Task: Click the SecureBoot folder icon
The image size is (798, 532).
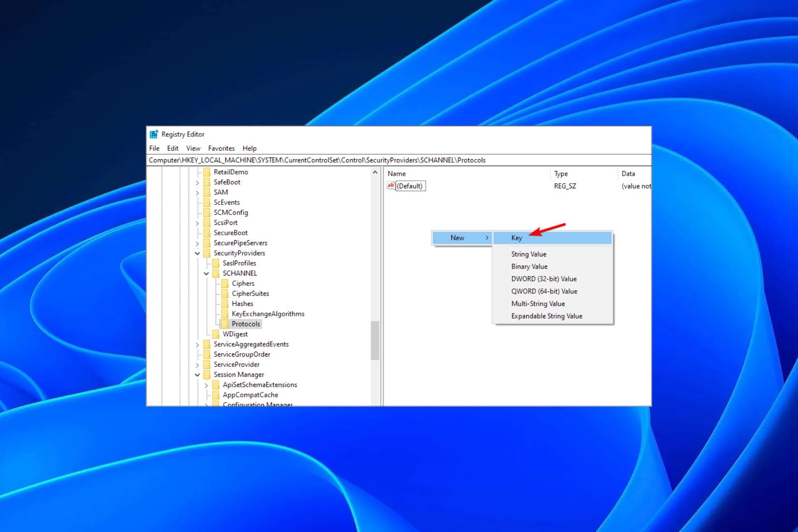Action: coord(207,233)
